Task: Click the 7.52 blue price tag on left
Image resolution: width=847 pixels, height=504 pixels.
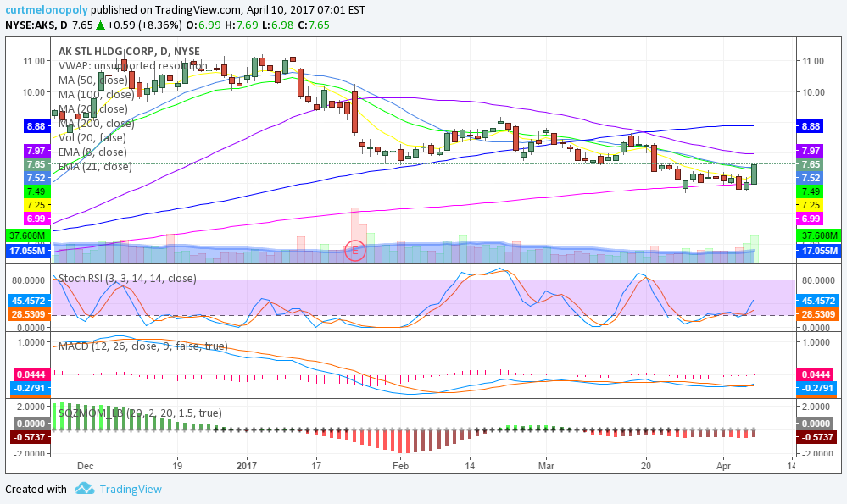Action: coord(36,178)
